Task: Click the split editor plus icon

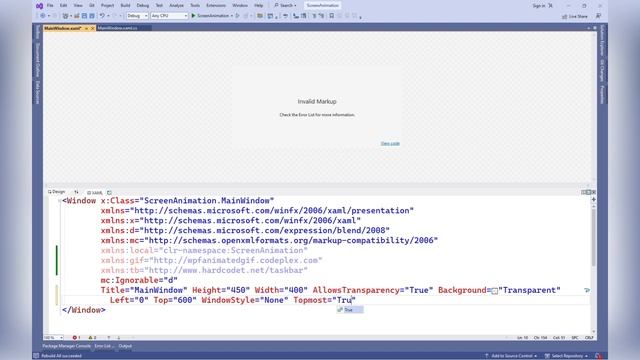Action: click(593, 199)
